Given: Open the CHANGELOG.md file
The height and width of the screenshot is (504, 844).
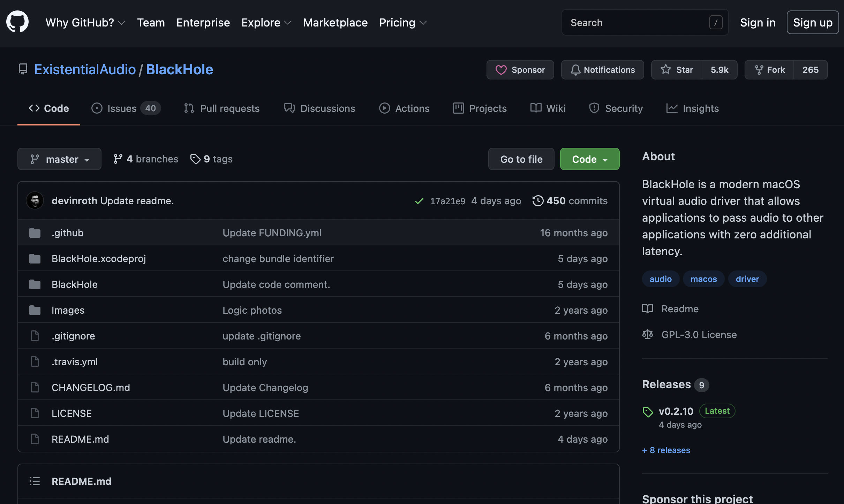Looking at the screenshot, I should click(x=91, y=388).
